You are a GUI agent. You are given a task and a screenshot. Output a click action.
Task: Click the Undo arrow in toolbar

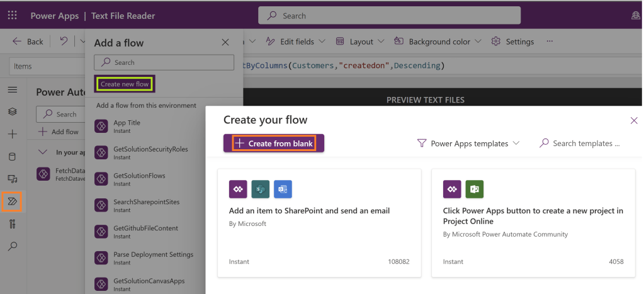(x=64, y=42)
